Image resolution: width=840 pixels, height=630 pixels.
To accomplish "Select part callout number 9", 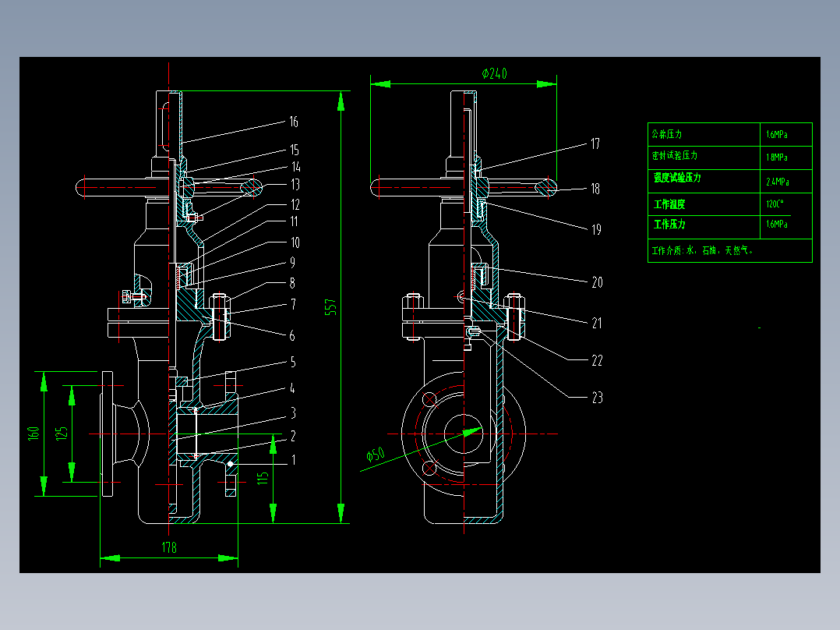I will 292,262.
